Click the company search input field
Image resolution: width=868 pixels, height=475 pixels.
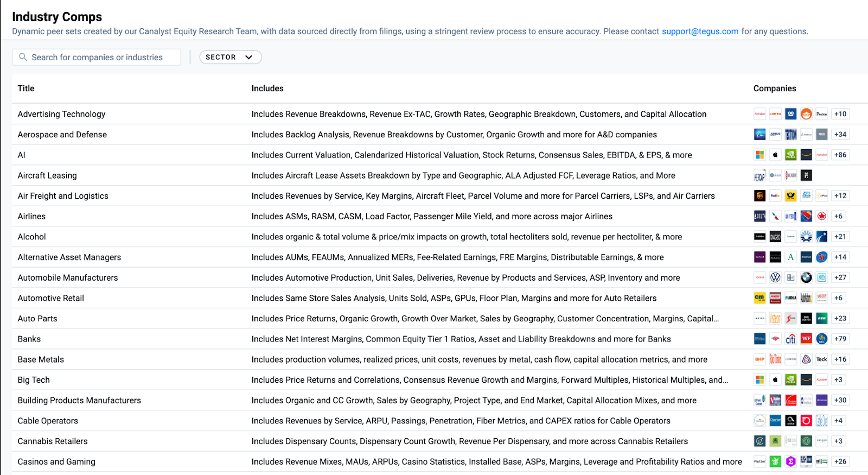[x=97, y=57]
